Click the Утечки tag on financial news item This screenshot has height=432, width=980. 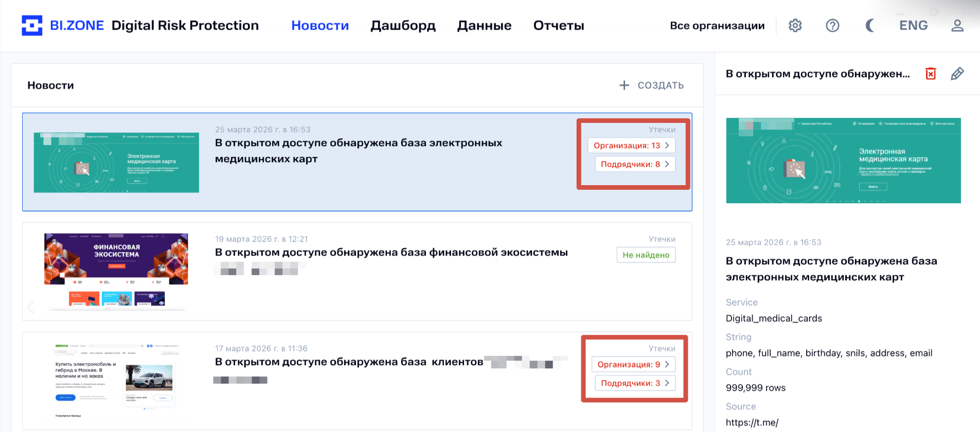tap(662, 239)
